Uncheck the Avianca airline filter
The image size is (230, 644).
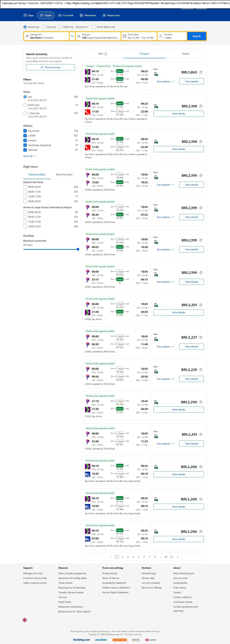25,141
